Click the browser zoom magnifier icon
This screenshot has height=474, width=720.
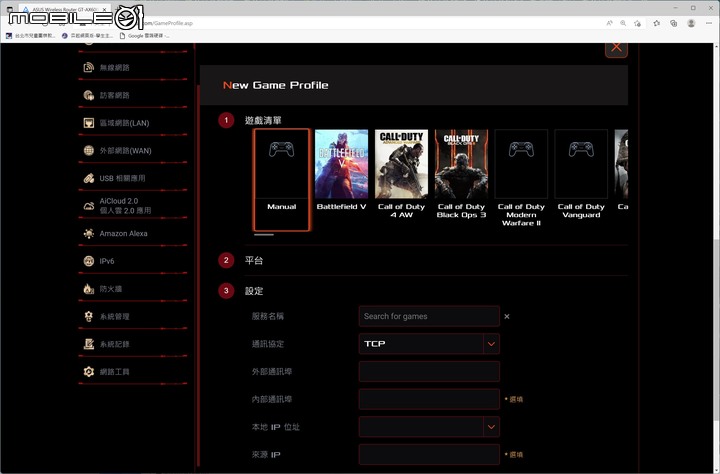pos(623,23)
